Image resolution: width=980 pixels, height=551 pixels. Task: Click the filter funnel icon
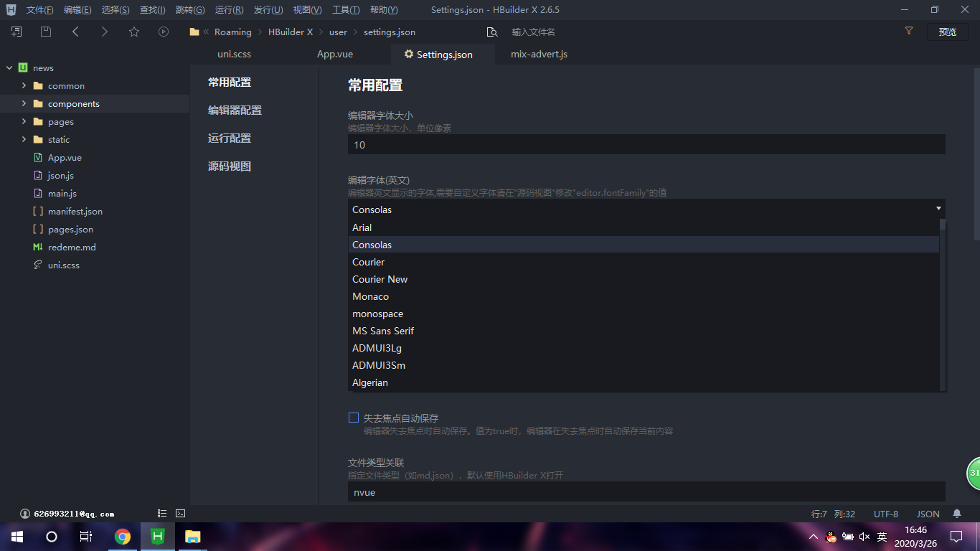click(x=909, y=31)
